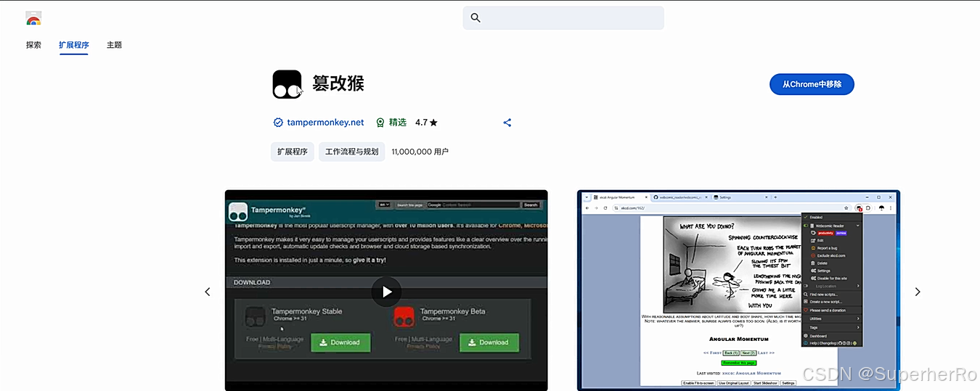
Task: Click the Tampermonkey logo in video header
Action: point(238,212)
